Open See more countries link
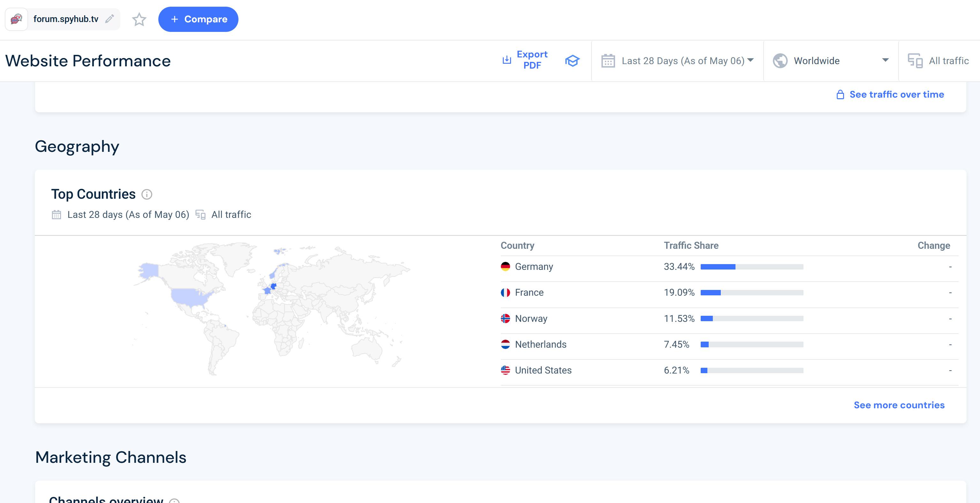 (899, 405)
